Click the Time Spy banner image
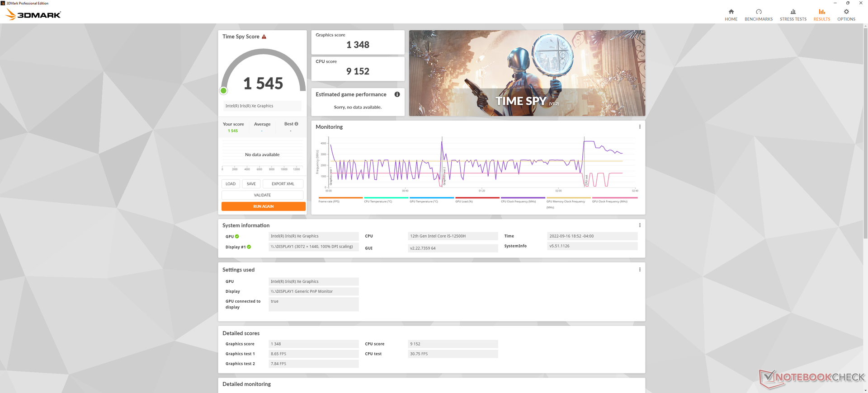Viewport: 868px width, 393px height. click(x=527, y=73)
